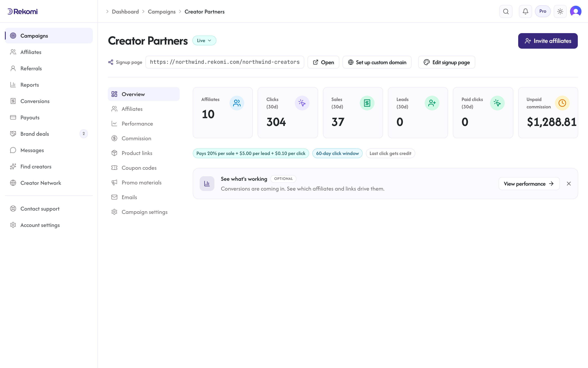The image size is (588, 368).
Task: Click the Dashboard breadcrumb
Action: click(x=125, y=11)
